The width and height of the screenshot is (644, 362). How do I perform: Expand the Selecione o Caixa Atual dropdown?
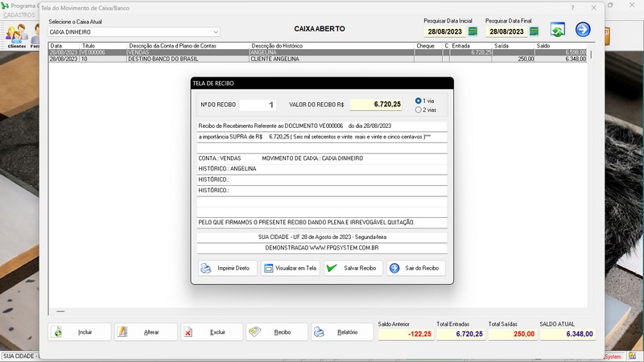point(215,32)
